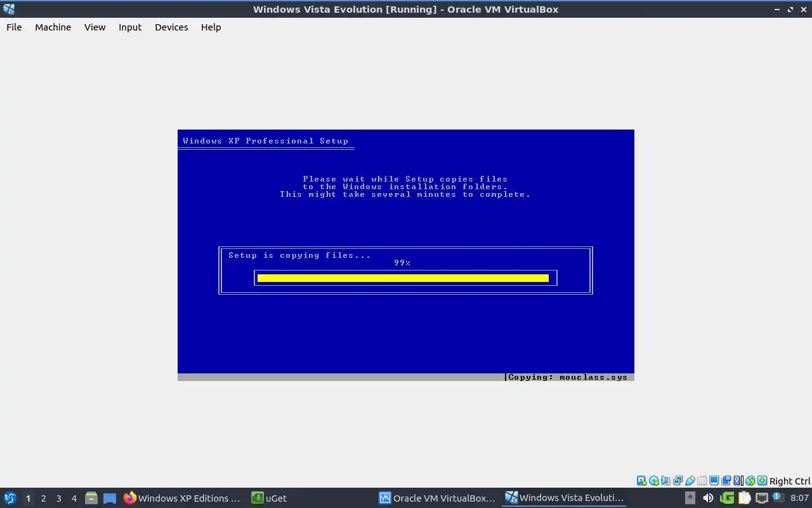Click the 8:07 clock
Image resolution: width=812 pixels, height=508 pixels.
[x=799, y=498]
